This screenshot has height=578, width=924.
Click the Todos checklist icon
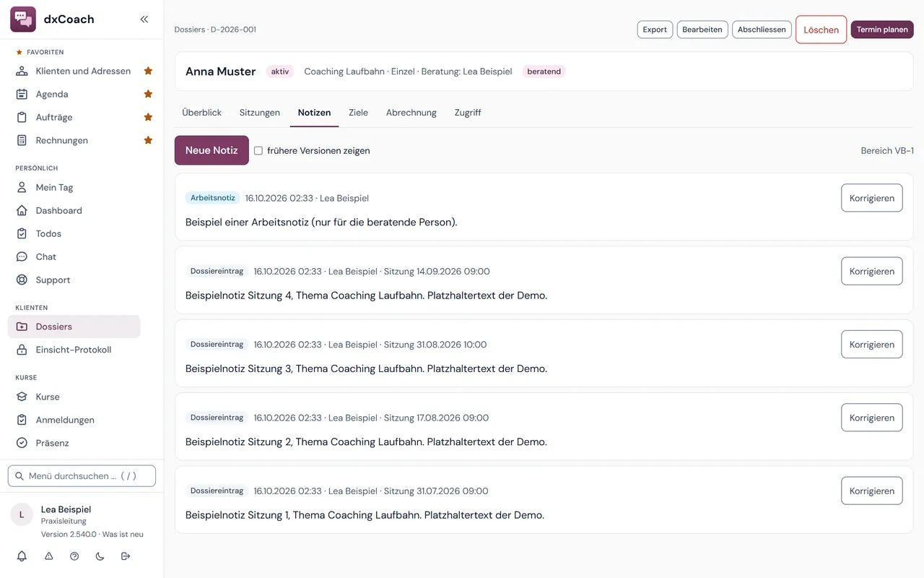22,233
